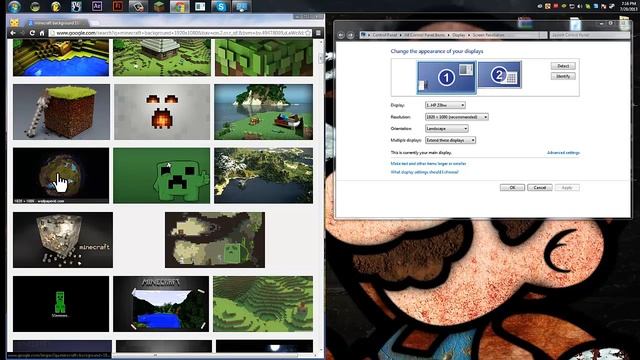Open the Multiple displays dropdown
Image resolution: width=640 pixels, height=360 pixels.
450,140
